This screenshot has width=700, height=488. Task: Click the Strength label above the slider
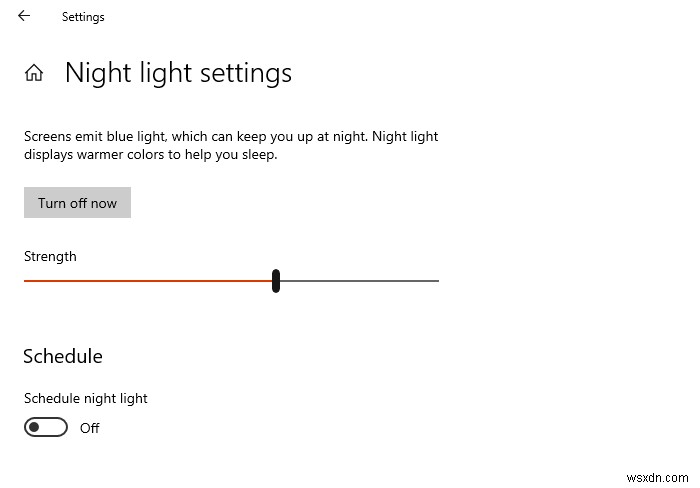[x=50, y=256]
